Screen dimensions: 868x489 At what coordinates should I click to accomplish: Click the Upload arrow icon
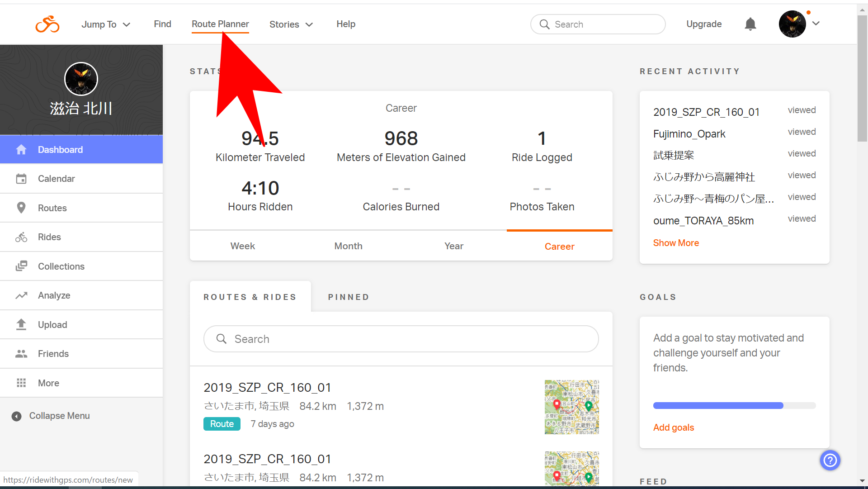pos(21,324)
